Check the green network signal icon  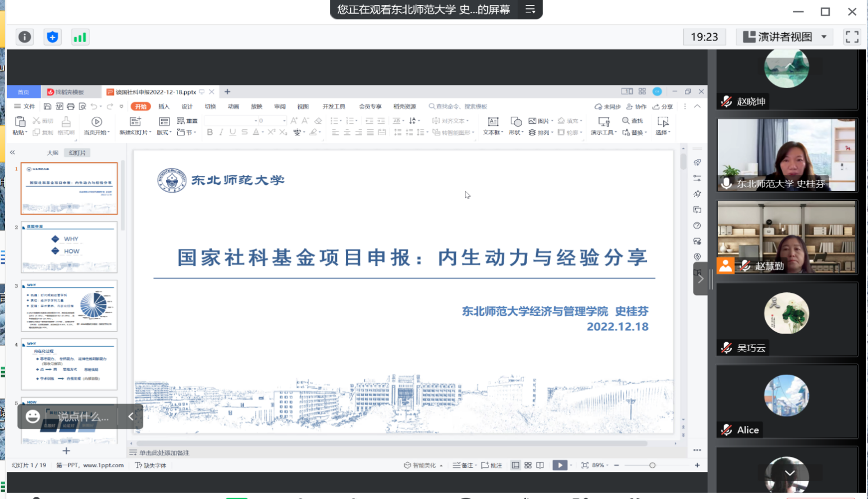pyautogui.click(x=80, y=37)
